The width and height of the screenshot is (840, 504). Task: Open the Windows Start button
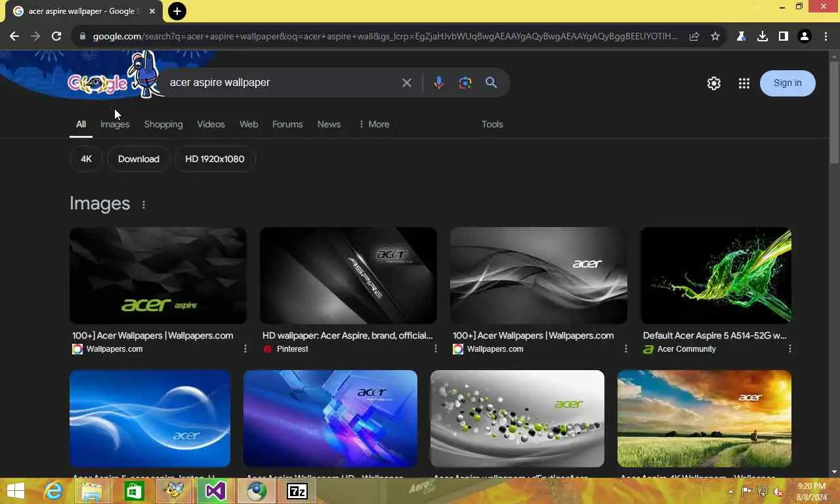(16, 491)
